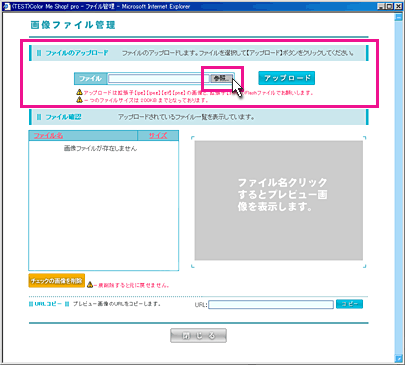Viewport: 405px width, 366px height.
Task: Click the gray preview image area
Action: 279,200
